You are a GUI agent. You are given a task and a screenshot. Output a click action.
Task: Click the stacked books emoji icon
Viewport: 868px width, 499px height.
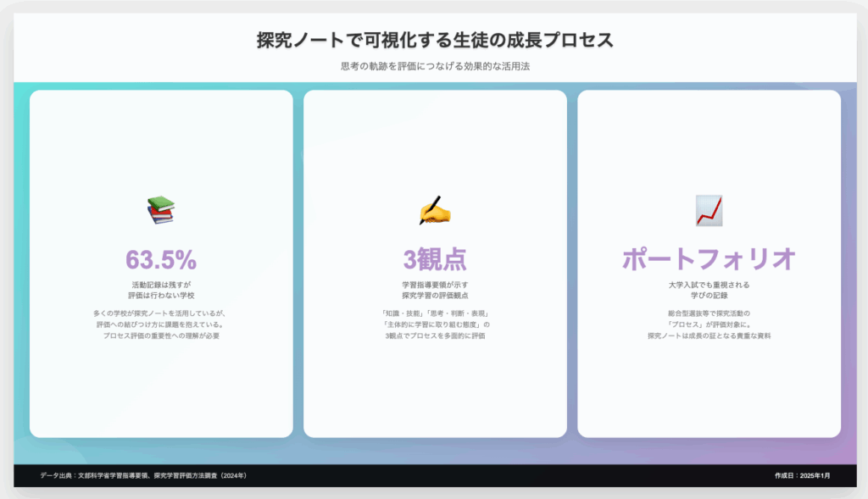pos(160,209)
